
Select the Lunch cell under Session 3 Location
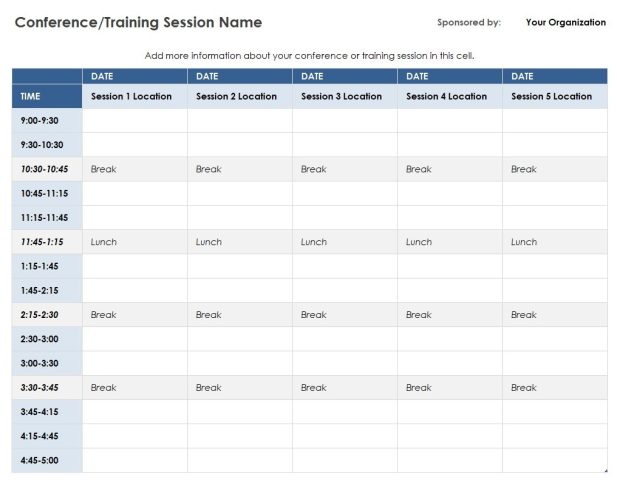(344, 242)
